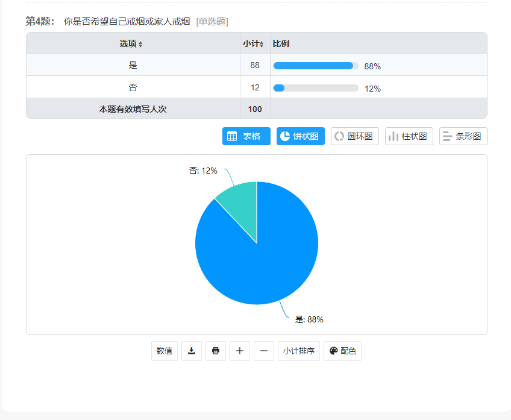Click the total count 100

255,109
